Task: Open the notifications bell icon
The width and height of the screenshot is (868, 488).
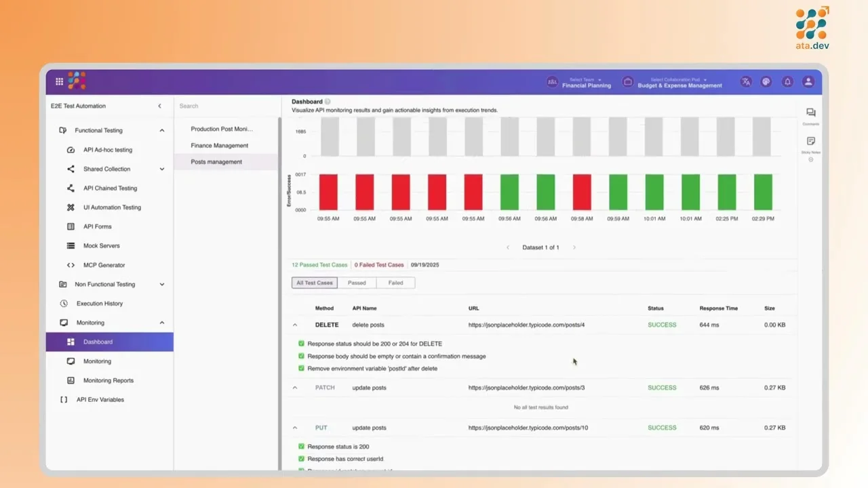Action: coord(787,81)
